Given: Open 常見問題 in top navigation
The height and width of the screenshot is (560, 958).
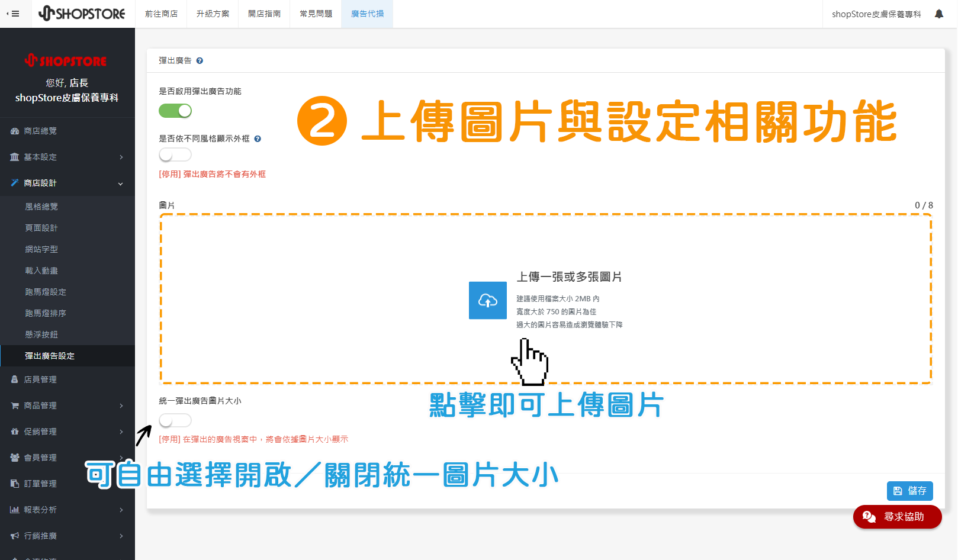Looking at the screenshot, I should point(316,14).
